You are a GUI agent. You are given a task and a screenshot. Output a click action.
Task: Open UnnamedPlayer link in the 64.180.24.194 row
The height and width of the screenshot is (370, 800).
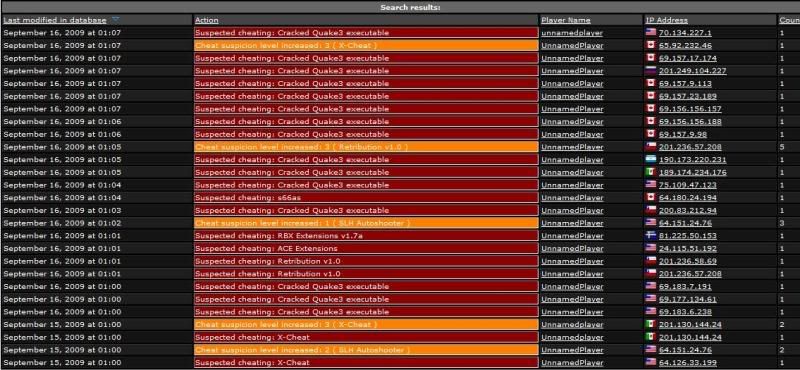coord(572,198)
